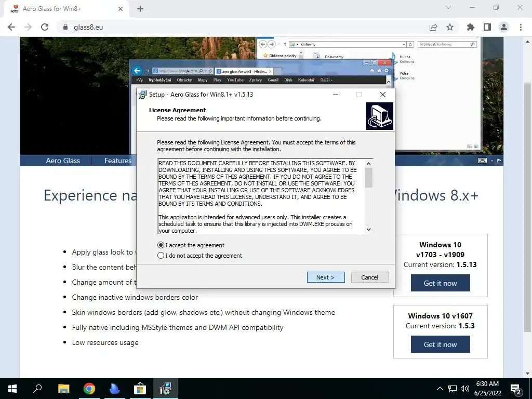Get it now for Windows 10 v1703 - v1909
532x399 pixels.
441,283
